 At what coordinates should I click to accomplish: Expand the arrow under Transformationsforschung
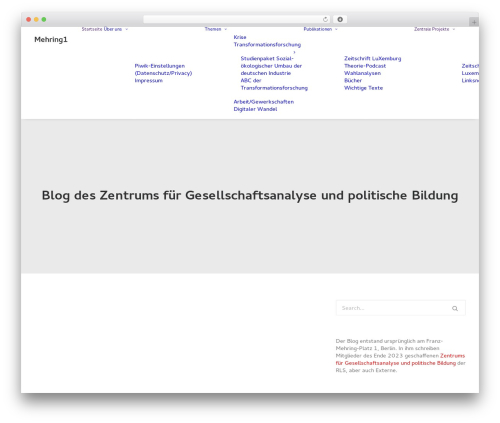(x=294, y=52)
